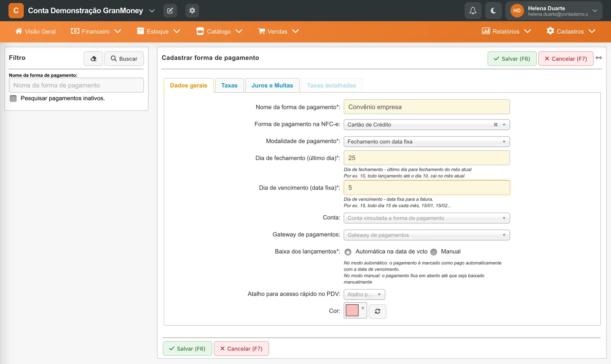This screenshot has height=364, width=611.
Task: Switch to the Taxas detalhadas tab
Action: tap(331, 86)
